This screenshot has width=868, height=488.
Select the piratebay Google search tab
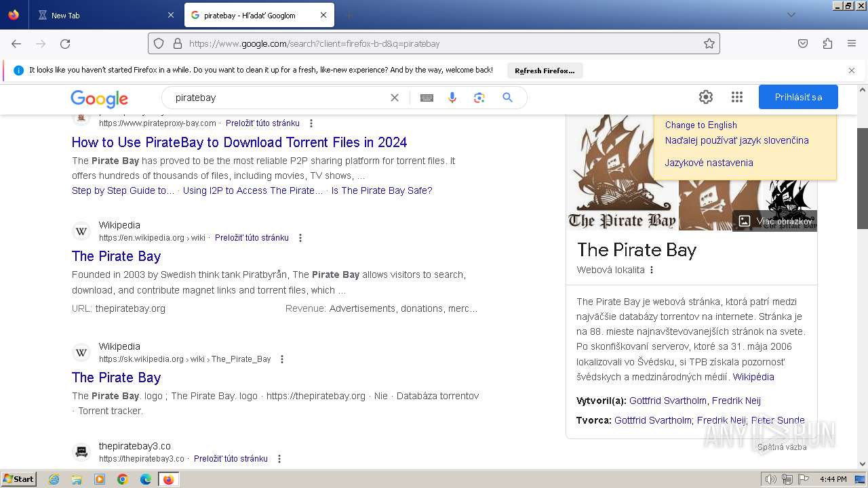259,15
